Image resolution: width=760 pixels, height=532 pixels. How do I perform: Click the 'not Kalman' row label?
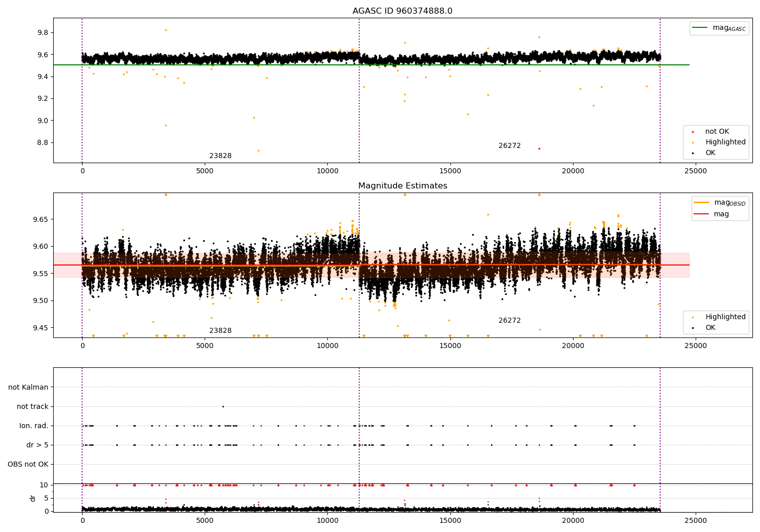[x=28, y=388]
